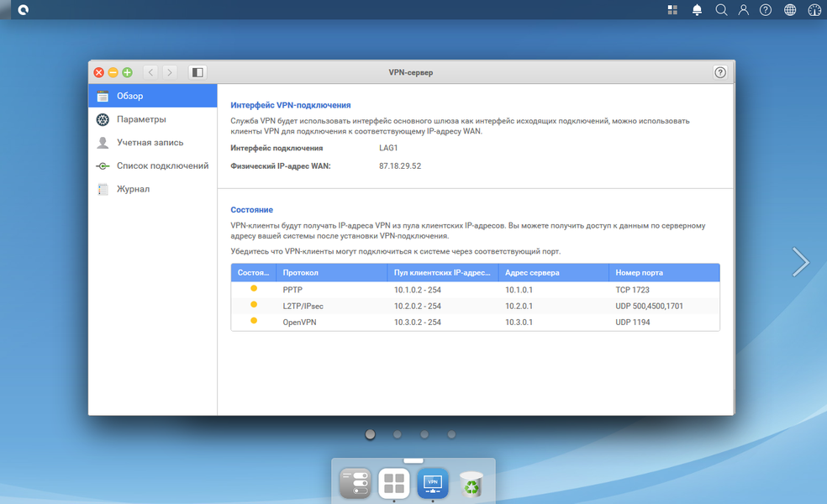
Task: Click the Номер порта column header
Action: coord(664,272)
